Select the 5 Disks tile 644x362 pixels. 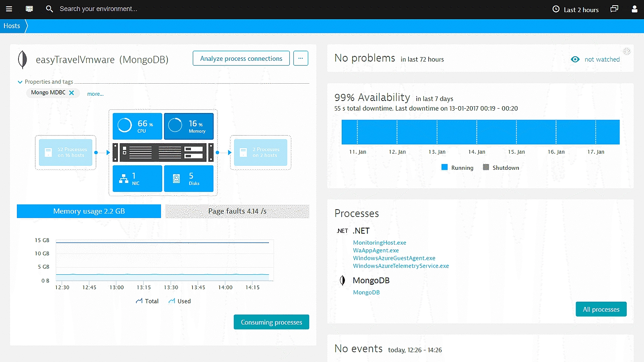189,179
